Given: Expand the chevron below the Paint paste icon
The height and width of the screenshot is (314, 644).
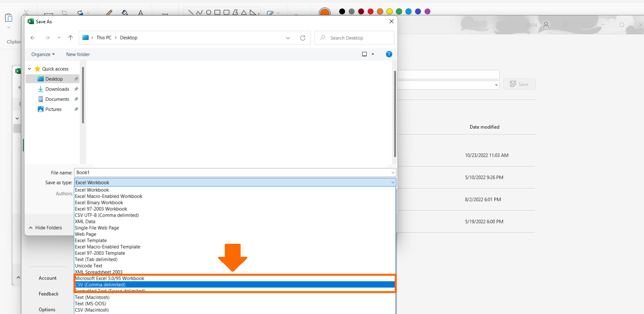Looking at the screenshot, I should tap(9, 28).
